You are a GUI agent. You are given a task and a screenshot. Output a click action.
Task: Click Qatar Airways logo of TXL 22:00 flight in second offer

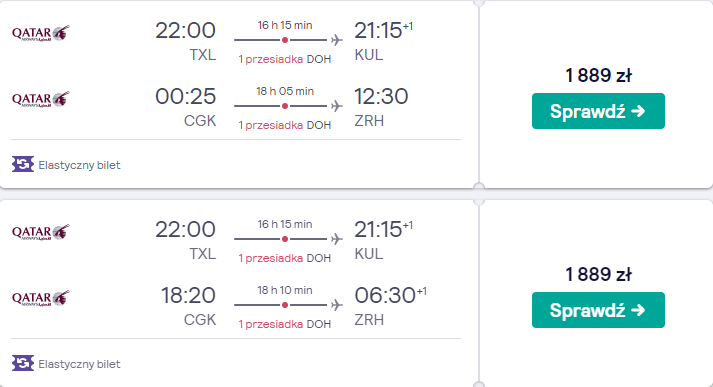41,232
